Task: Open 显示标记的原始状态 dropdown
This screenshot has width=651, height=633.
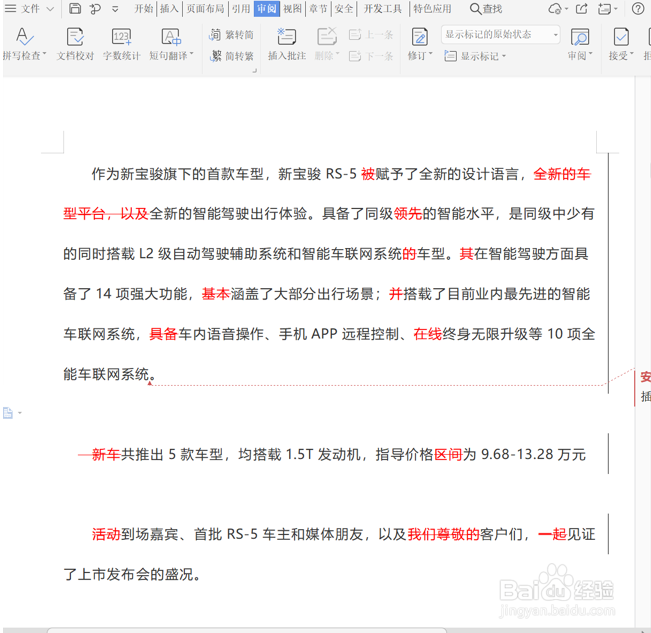Action: (x=500, y=34)
